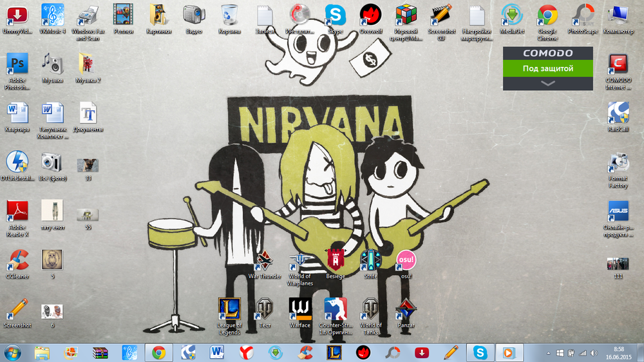The image size is (644, 362).
Task: Launch Adobe Photoshop shortcut
Action: (17, 71)
